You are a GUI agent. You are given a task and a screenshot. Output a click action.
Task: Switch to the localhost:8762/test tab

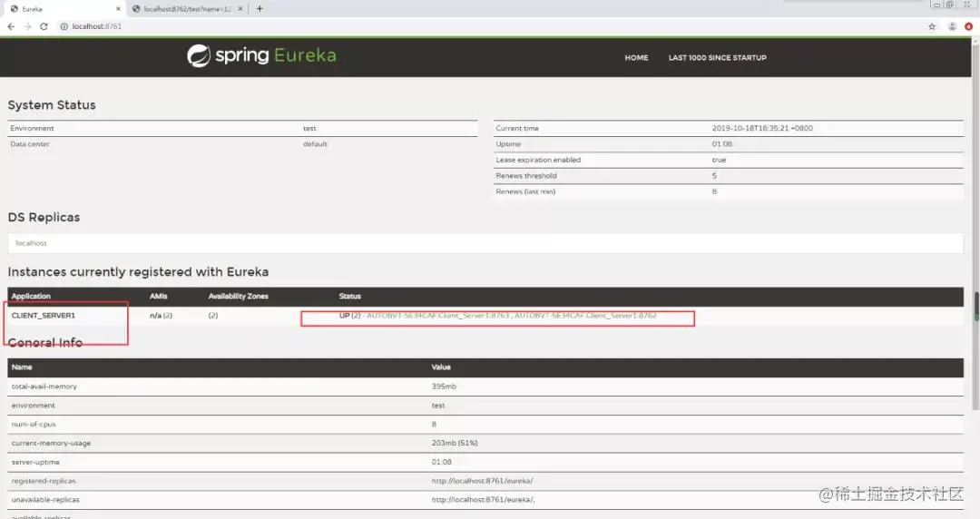point(186,9)
